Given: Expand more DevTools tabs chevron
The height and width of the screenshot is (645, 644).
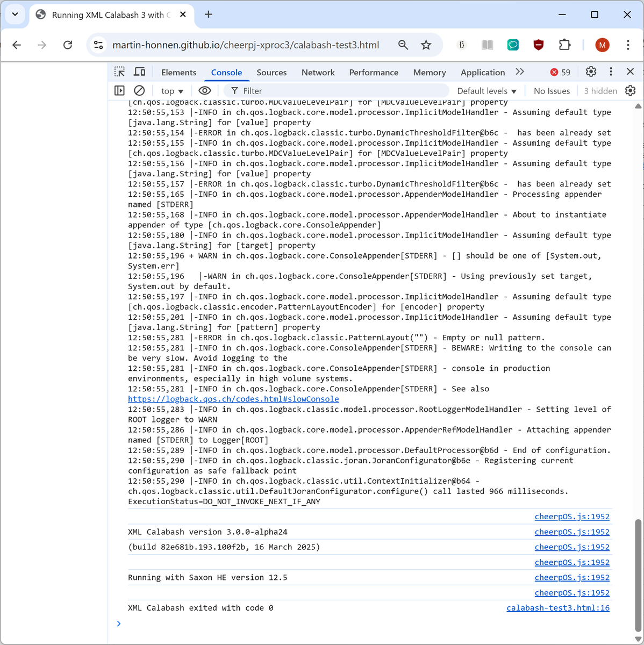Looking at the screenshot, I should coord(520,72).
